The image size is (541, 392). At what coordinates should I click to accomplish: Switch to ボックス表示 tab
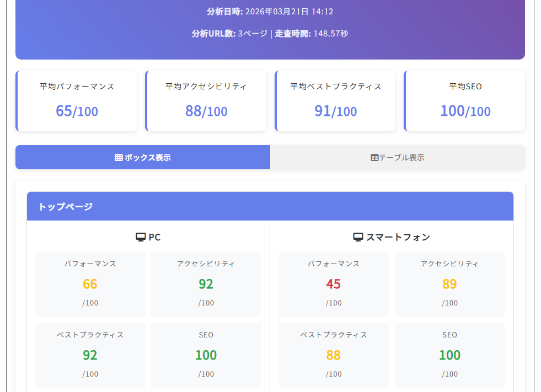pos(143,157)
